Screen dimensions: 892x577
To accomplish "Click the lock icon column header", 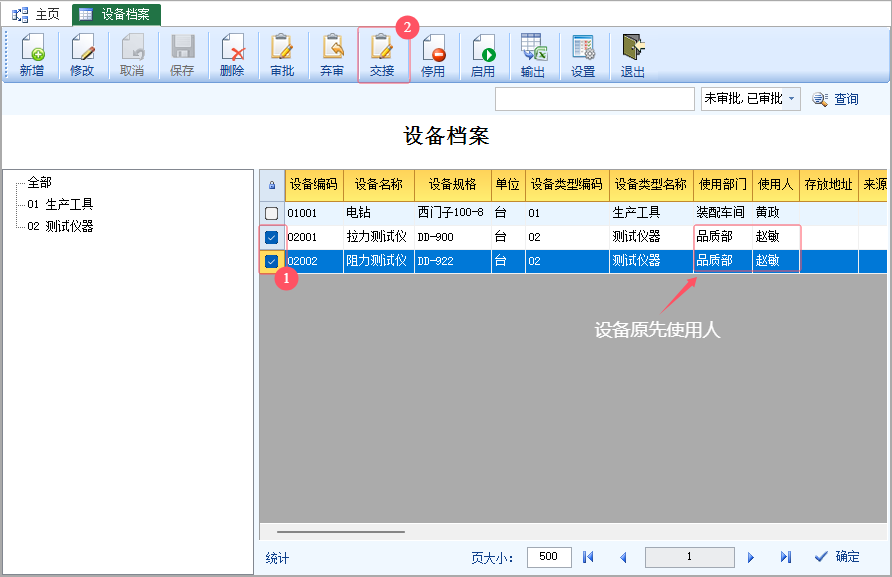I will tap(272, 185).
